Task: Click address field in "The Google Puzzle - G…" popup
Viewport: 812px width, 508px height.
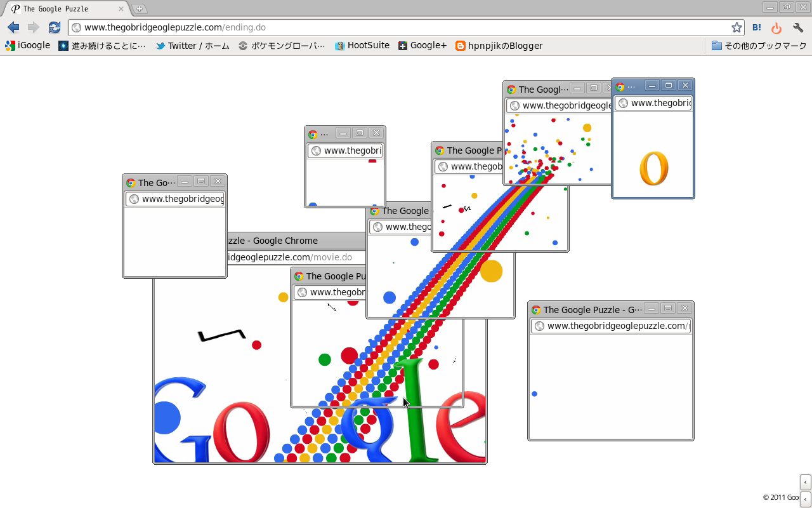Action: click(x=611, y=326)
